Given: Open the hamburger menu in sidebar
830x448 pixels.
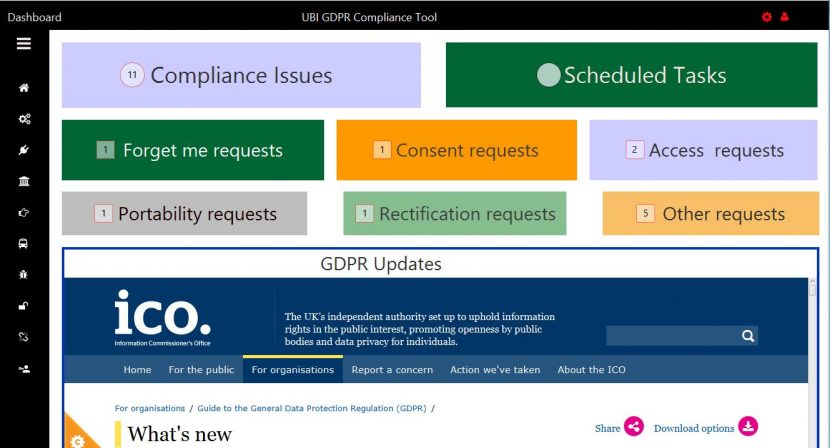Looking at the screenshot, I should [x=23, y=43].
